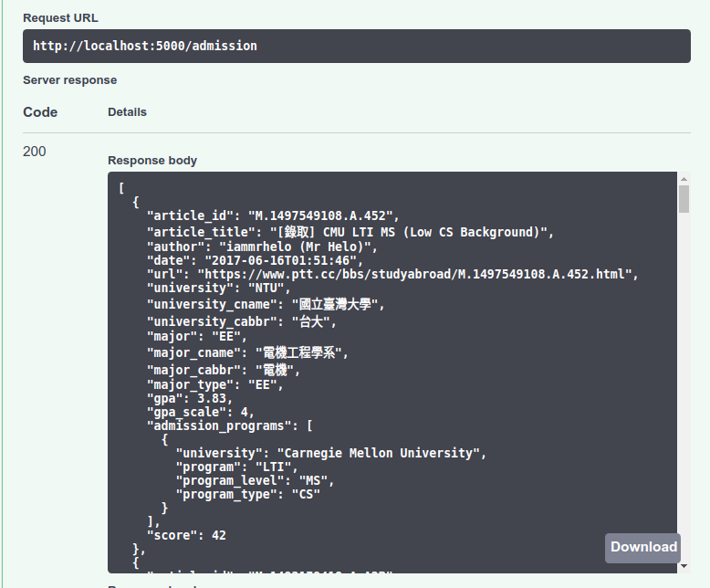Click the scrollbar up arrow in response body
The image size is (710, 588).
tap(684, 179)
